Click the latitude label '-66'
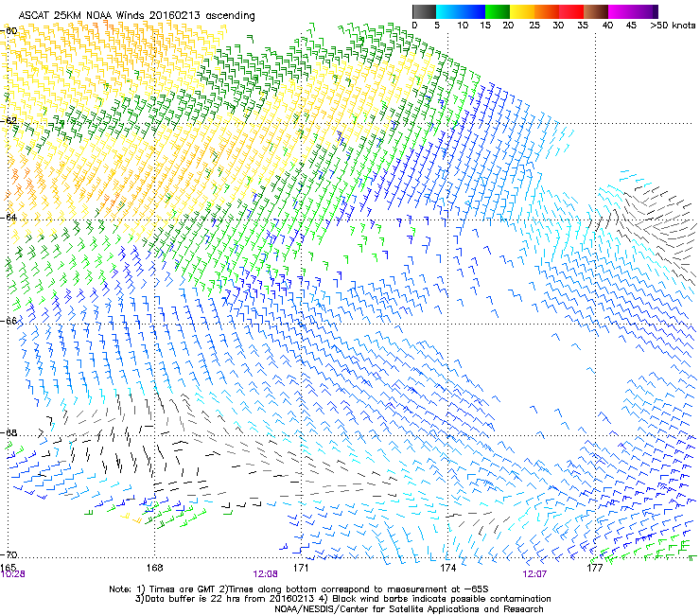 pos(9,321)
